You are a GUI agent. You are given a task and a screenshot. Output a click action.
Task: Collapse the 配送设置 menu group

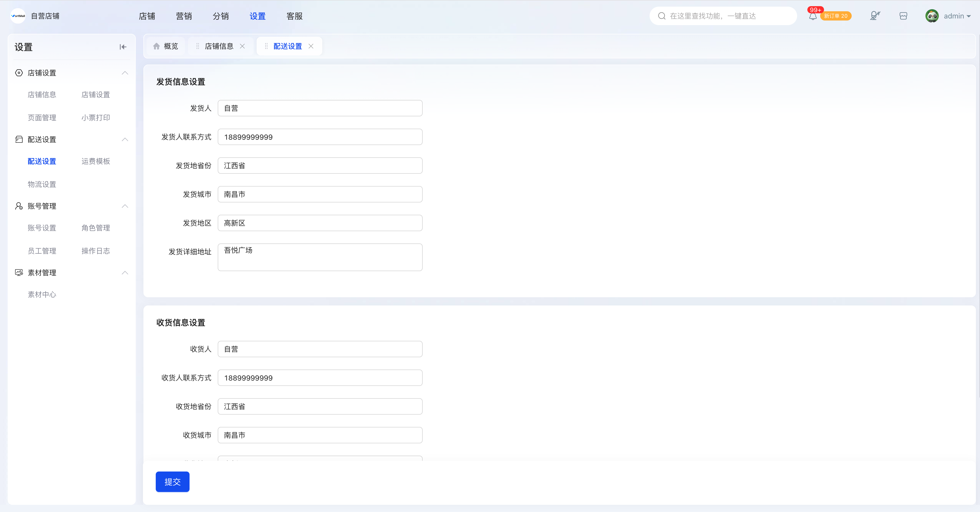pyautogui.click(x=125, y=139)
